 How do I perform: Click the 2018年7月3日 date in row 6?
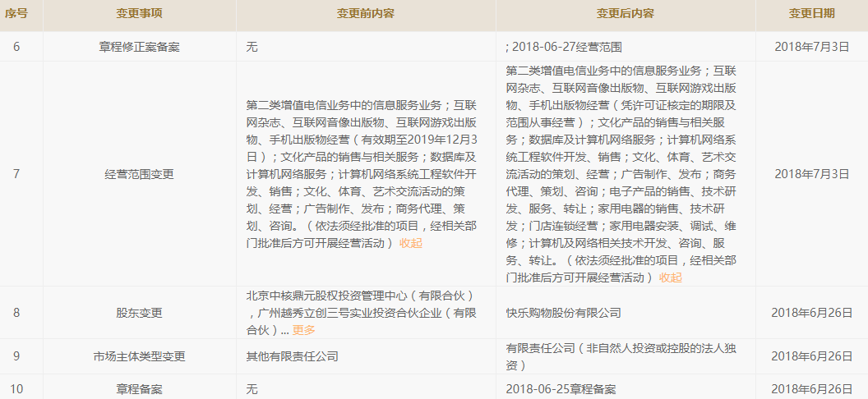click(x=811, y=47)
